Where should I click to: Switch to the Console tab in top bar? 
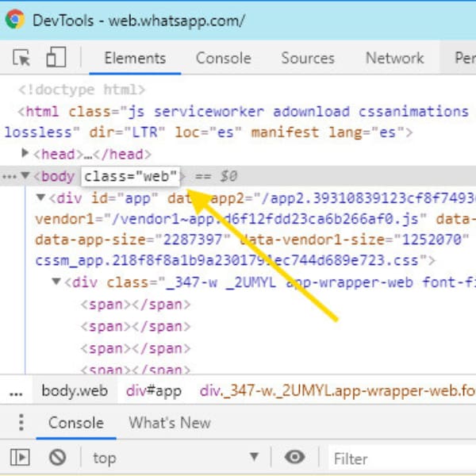[224, 58]
